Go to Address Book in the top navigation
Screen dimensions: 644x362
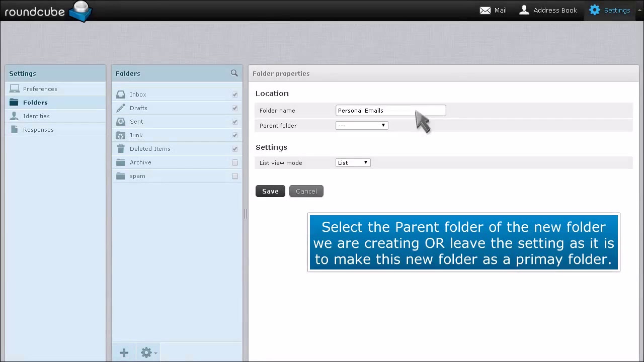pos(548,10)
